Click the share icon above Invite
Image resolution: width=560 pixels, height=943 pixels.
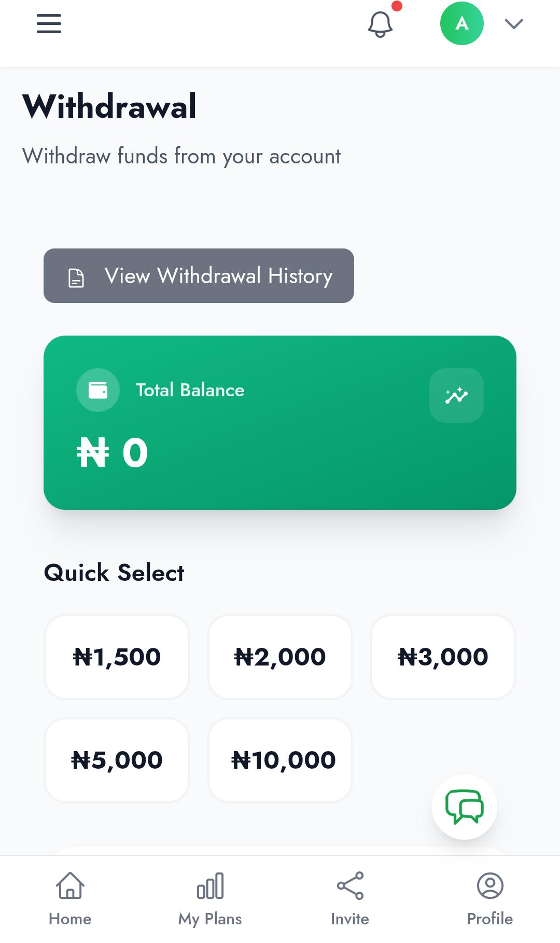[349, 887]
